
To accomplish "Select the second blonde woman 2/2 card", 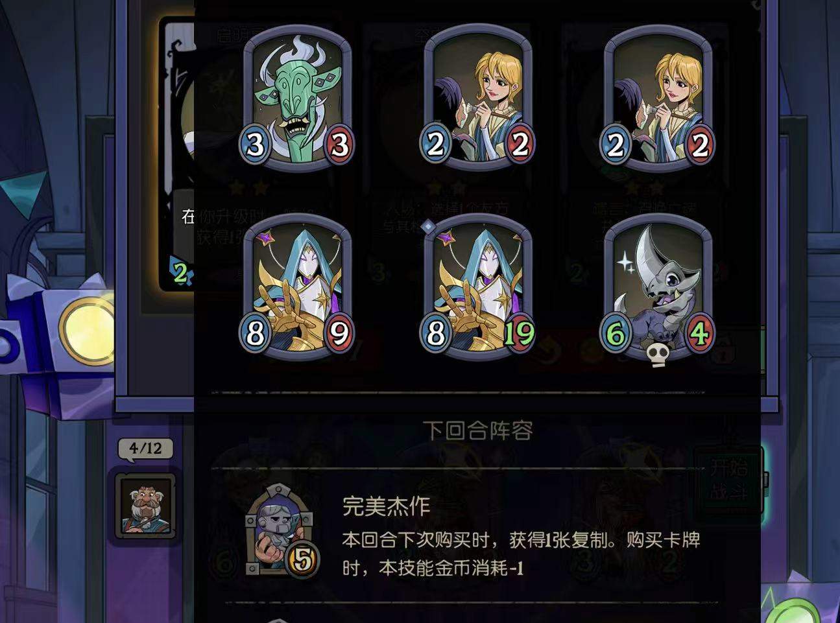I will pyautogui.click(x=658, y=100).
